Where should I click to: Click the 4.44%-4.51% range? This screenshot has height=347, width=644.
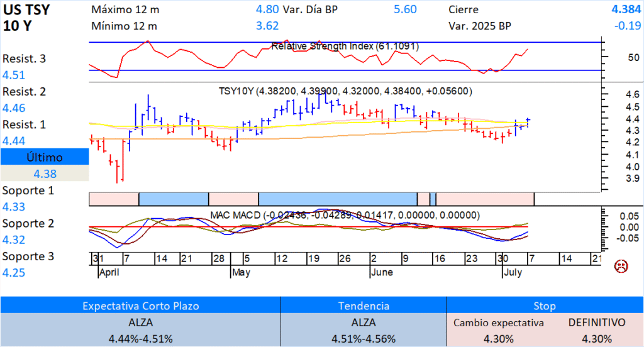pos(140,339)
